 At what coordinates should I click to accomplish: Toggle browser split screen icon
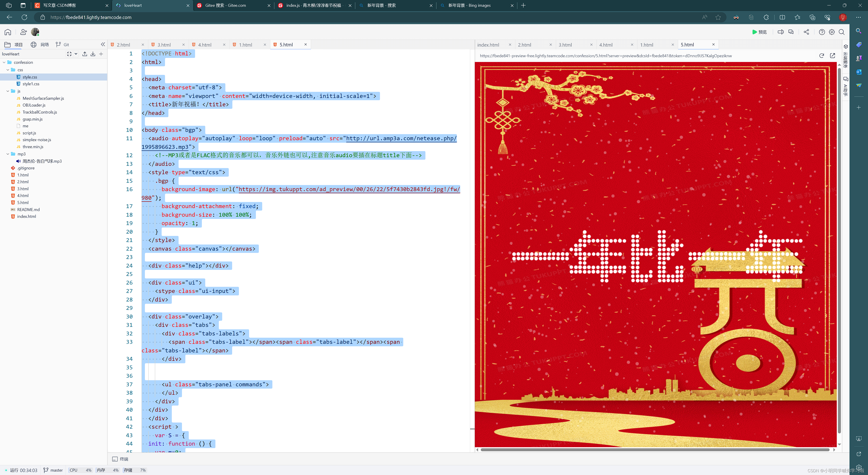click(x=782, y=17)
